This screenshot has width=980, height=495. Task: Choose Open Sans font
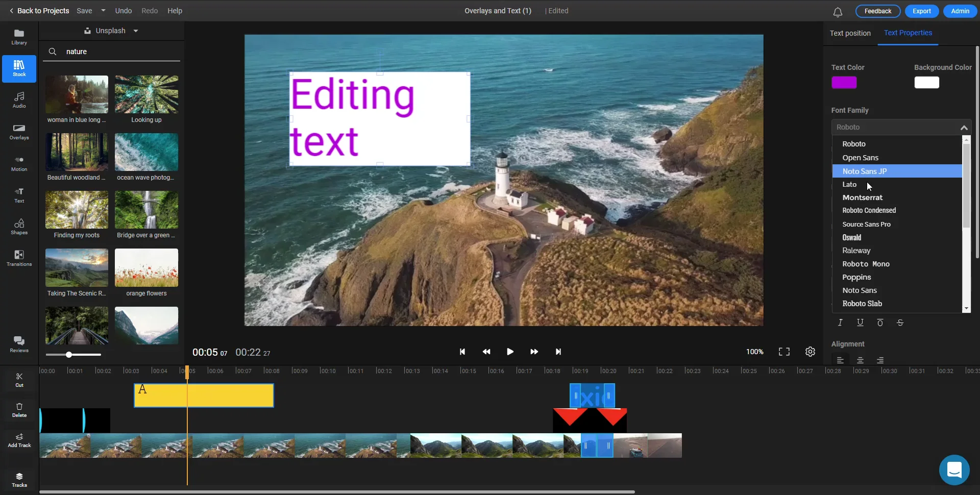897,158
